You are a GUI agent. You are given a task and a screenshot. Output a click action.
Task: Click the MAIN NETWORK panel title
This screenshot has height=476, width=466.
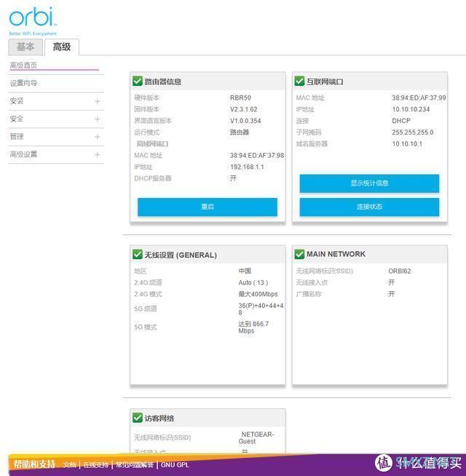[x=336, y=254]
